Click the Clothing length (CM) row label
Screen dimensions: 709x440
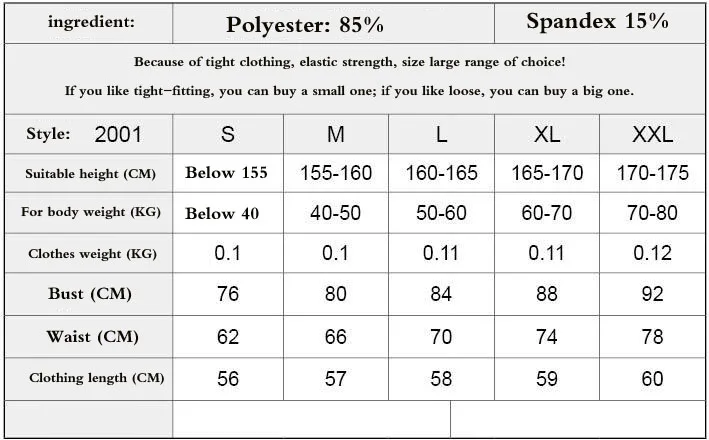click(96, 378)
